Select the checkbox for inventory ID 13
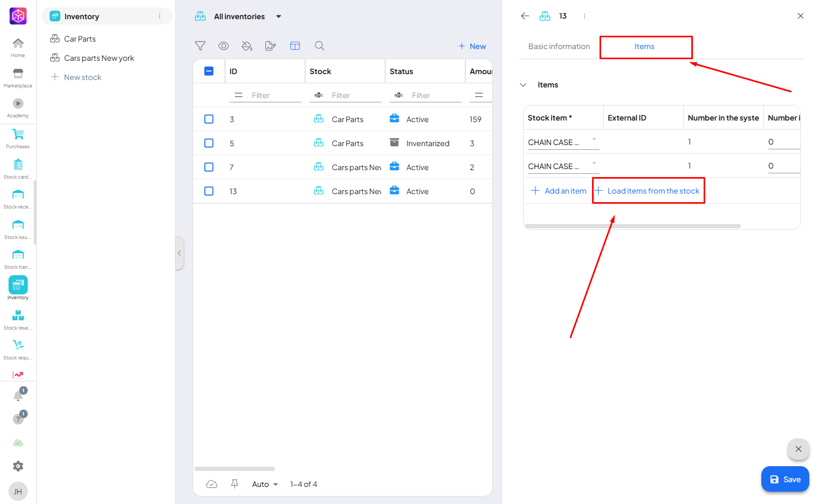Screen dimensions: 820x504 coord(209,191)
